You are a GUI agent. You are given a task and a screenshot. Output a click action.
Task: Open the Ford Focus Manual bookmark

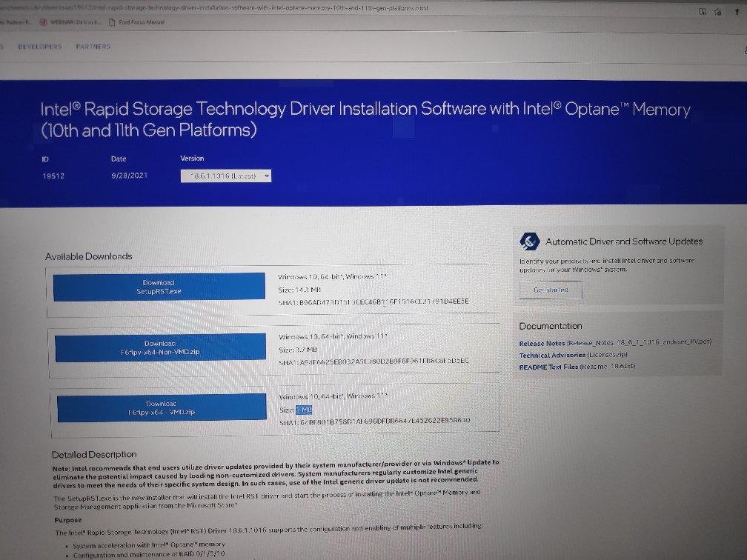tap(136, 22)
